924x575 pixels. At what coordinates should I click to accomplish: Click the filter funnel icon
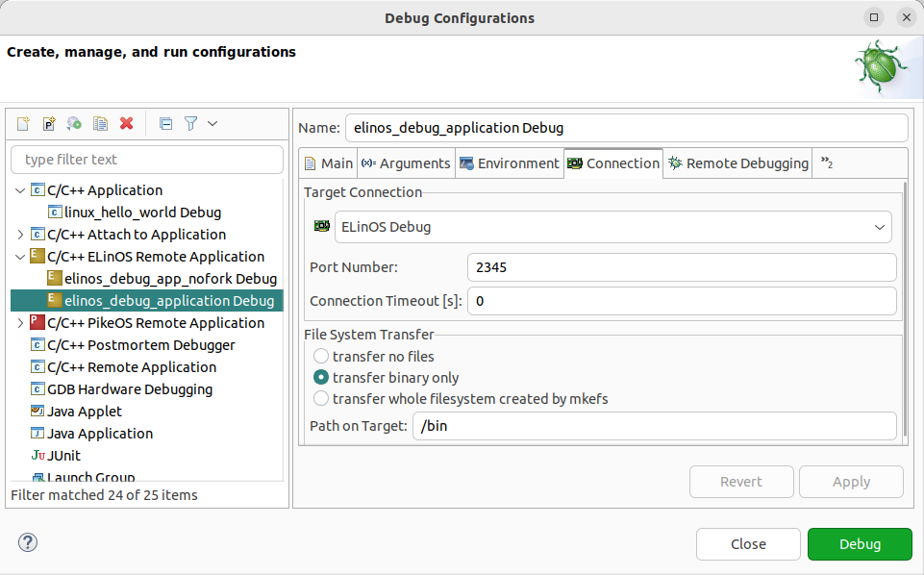(191, 123)
